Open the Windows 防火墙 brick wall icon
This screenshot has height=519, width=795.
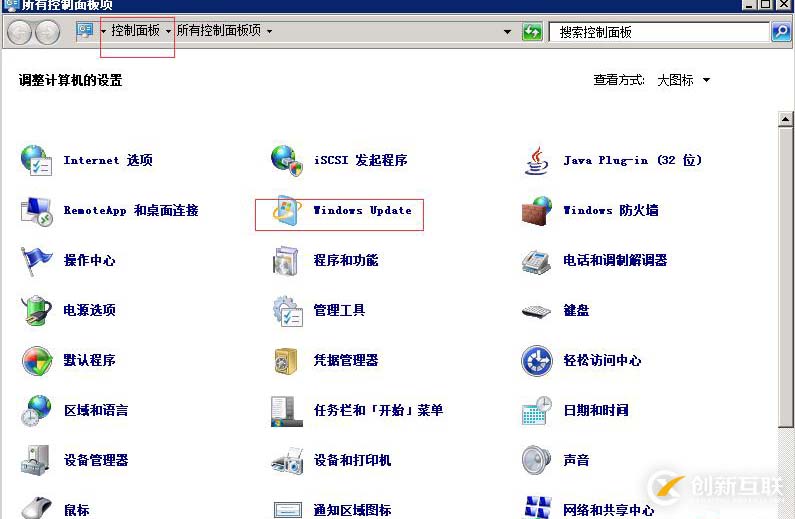click(536, 210)
